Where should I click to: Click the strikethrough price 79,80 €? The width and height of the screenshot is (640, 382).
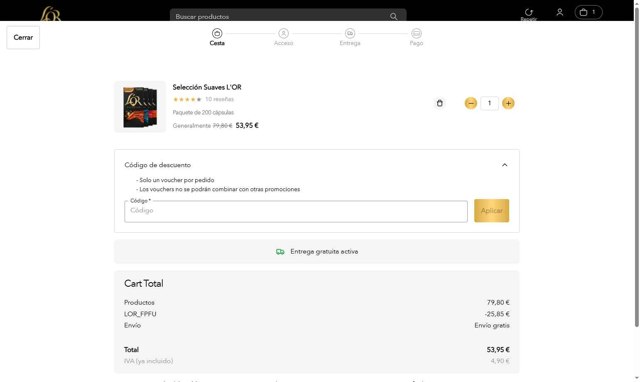[222, 126]
